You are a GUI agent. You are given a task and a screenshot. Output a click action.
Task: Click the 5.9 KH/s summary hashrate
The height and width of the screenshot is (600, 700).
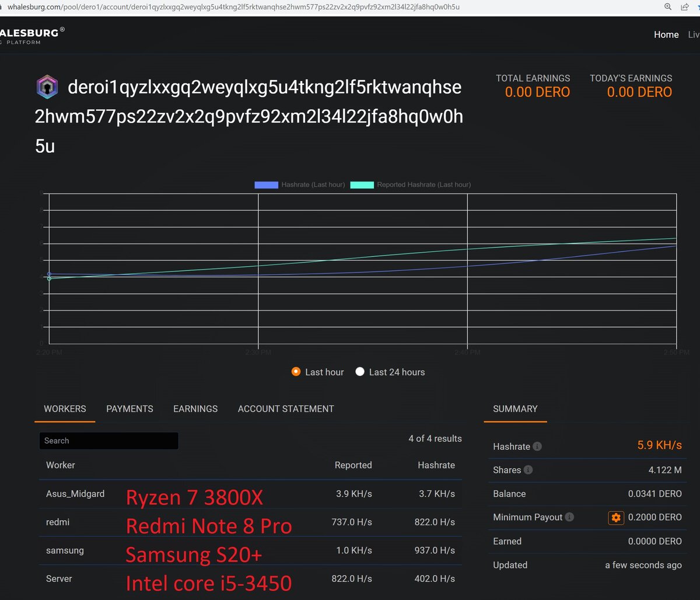(660, 445)
